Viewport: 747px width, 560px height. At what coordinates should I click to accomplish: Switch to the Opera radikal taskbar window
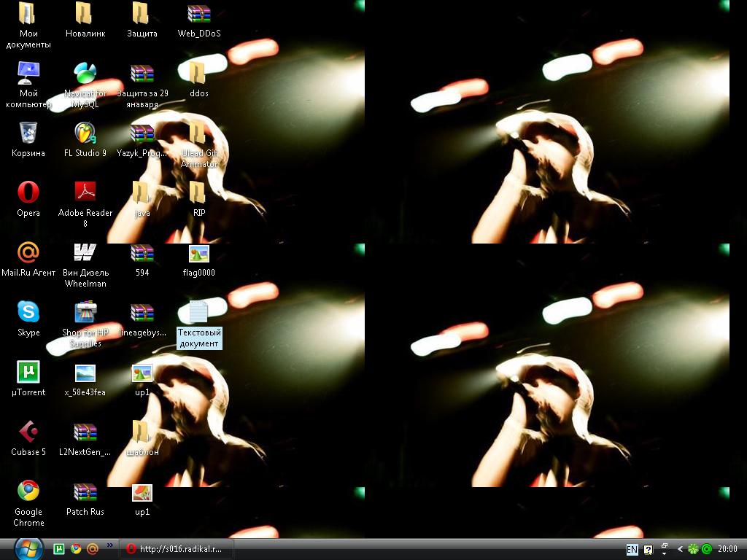(176, 549)
